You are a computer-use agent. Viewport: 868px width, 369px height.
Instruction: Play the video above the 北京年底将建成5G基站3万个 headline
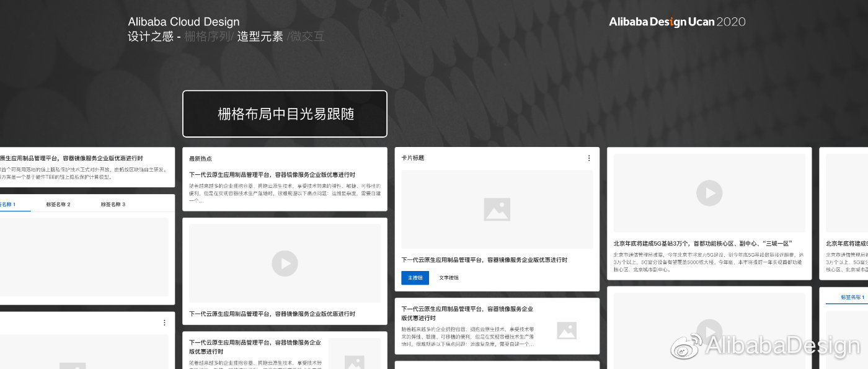(x=709, y=193)
